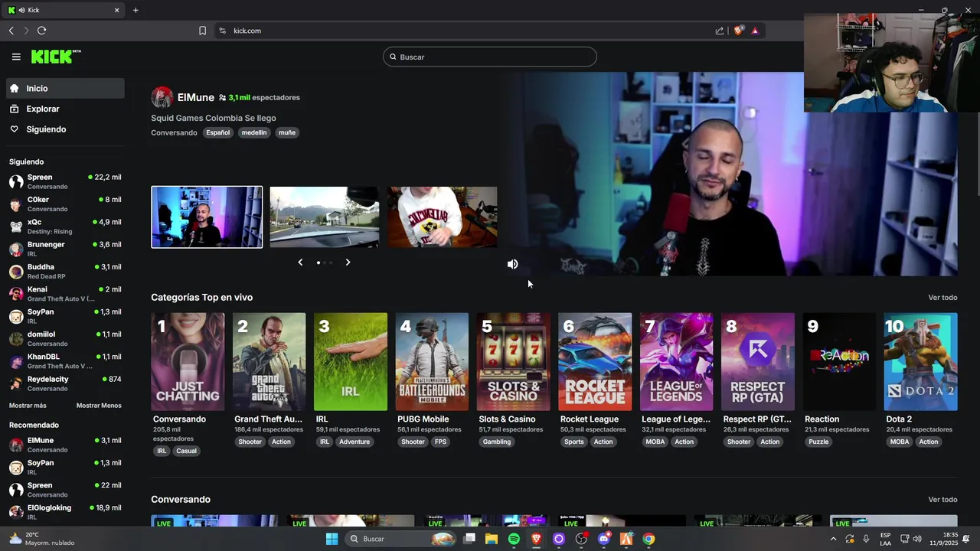The height and width of the screenshot is (551, 980).
Task: Open File Explorer from taskbar
Action: 492,539
